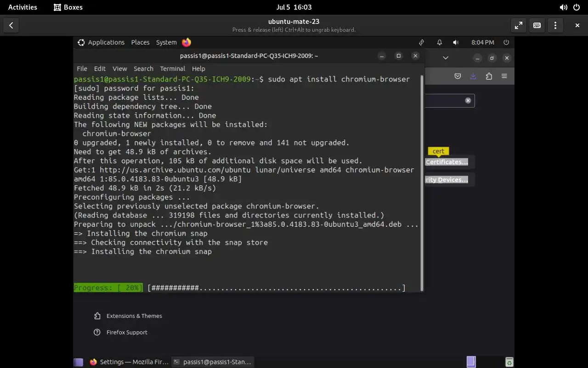Maximize the terminal window
This screenshot has width=588, height=368.
click(398, 56)
